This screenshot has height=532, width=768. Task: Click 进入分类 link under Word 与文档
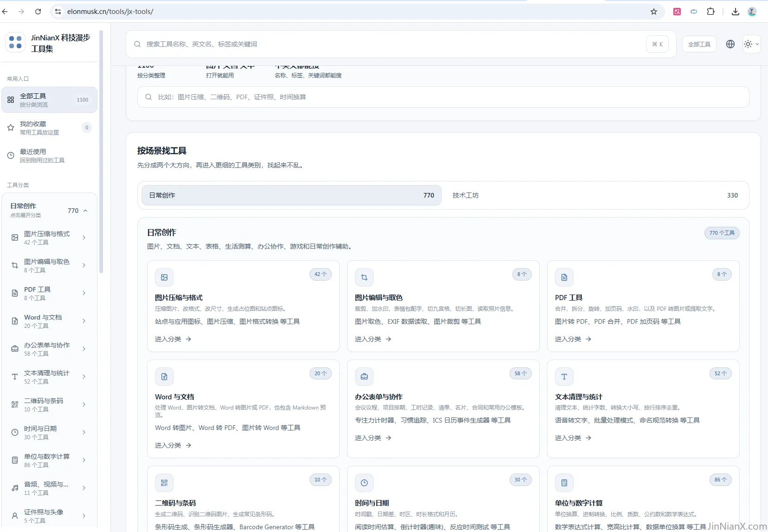(x=173, y=445)
